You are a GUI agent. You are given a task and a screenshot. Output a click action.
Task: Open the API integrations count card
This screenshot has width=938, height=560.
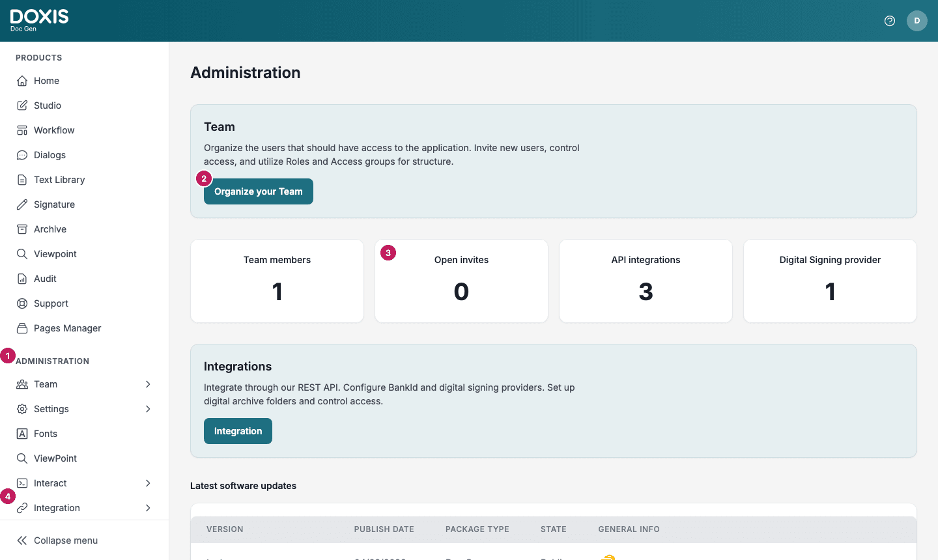[646, 281]
